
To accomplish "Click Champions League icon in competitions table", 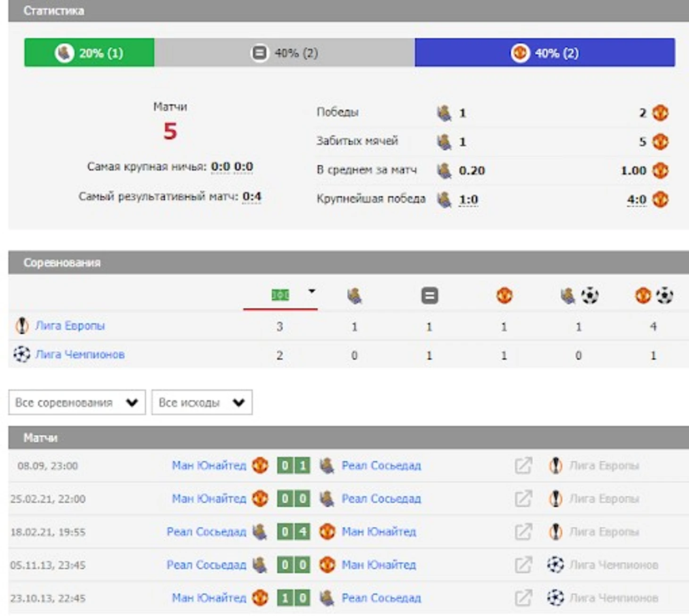I will click(x=22, y=354).
